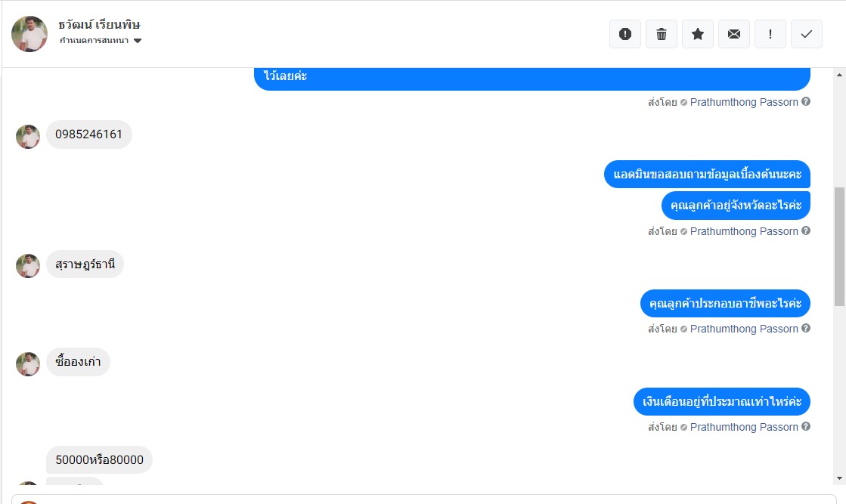Click the message input field at bottom
Image resolution: width=846 pixels, height=504 pixels.
[424, 499]
